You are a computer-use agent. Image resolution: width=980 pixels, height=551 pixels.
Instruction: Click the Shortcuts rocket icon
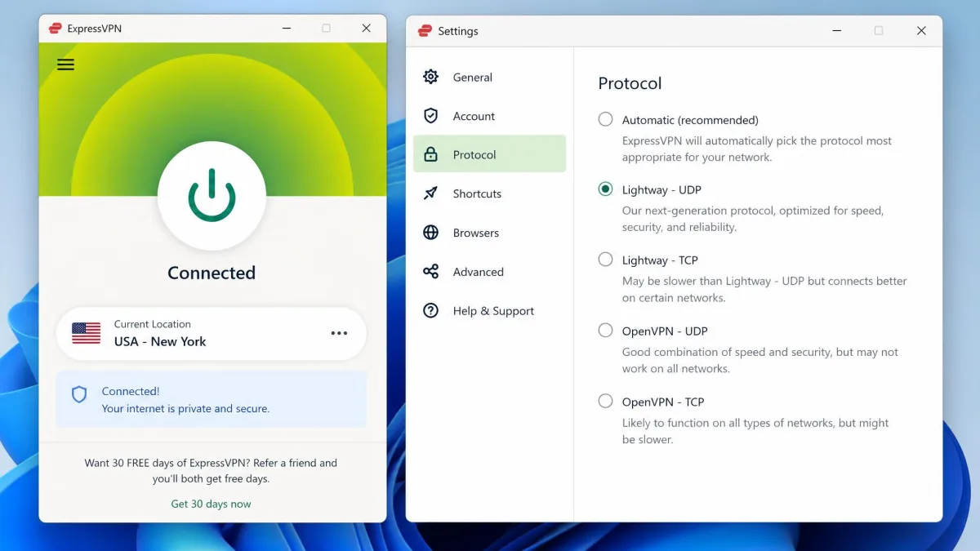click(x=430, y=193)
